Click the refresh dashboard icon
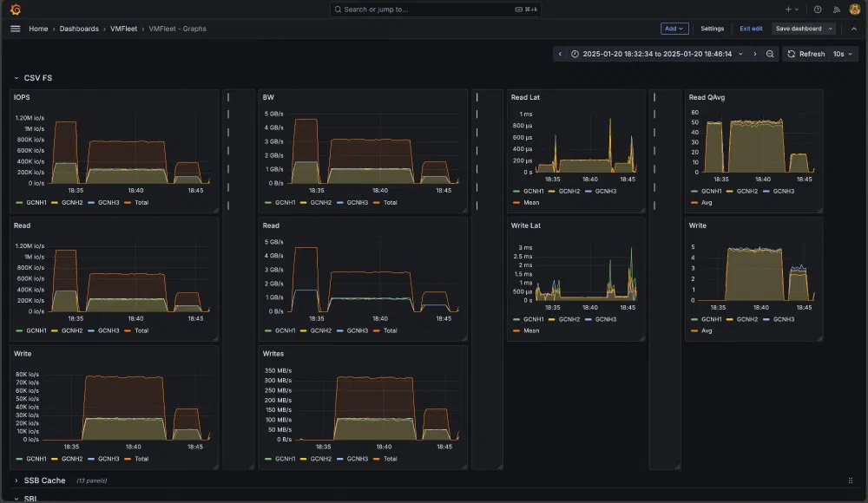The width and height of the screenshot is (868, 503). tap(791, 55)
